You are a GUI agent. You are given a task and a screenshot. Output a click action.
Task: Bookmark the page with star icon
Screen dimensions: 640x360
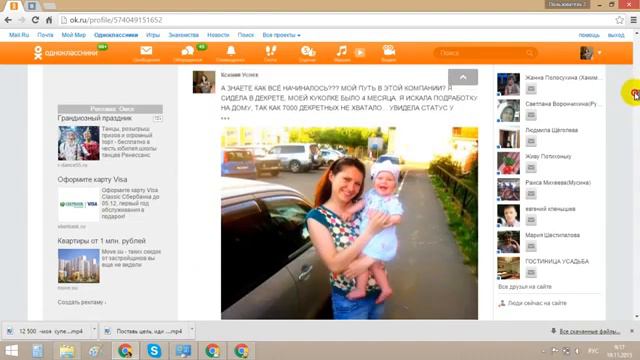click(x=619, y=20)
